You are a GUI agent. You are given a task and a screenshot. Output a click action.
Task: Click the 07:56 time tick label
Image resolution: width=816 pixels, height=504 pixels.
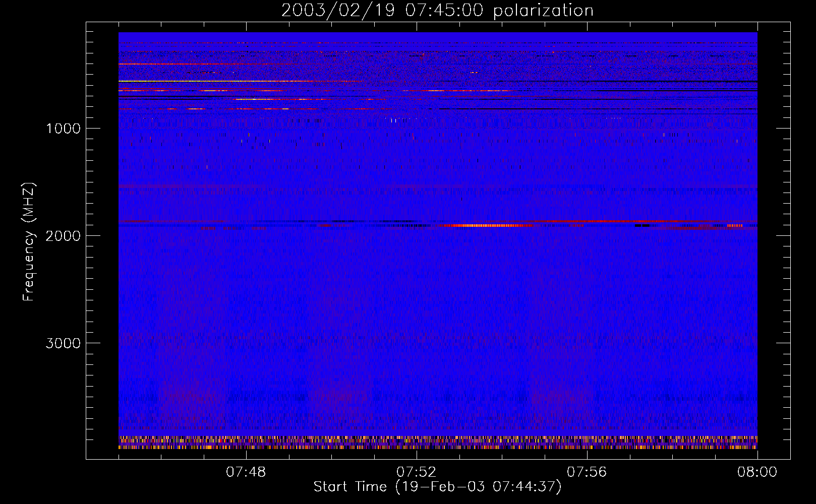(587, 472)
